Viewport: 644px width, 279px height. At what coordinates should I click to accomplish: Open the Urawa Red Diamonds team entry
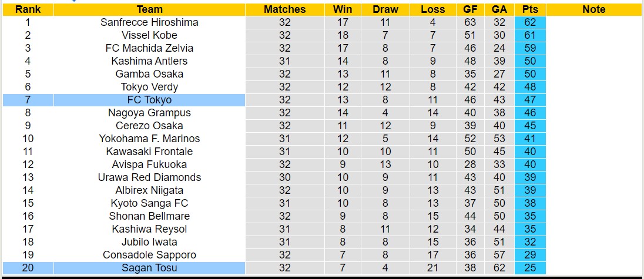149,177
